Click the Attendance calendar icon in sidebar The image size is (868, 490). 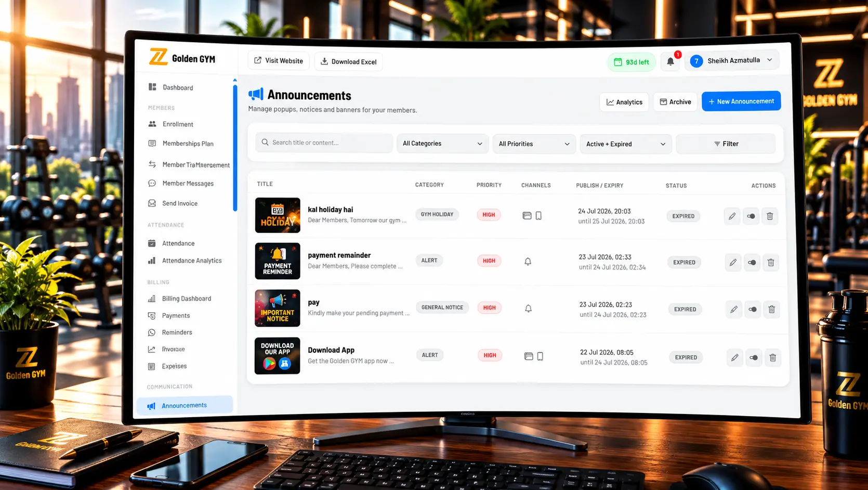click(x=152, y=243)
